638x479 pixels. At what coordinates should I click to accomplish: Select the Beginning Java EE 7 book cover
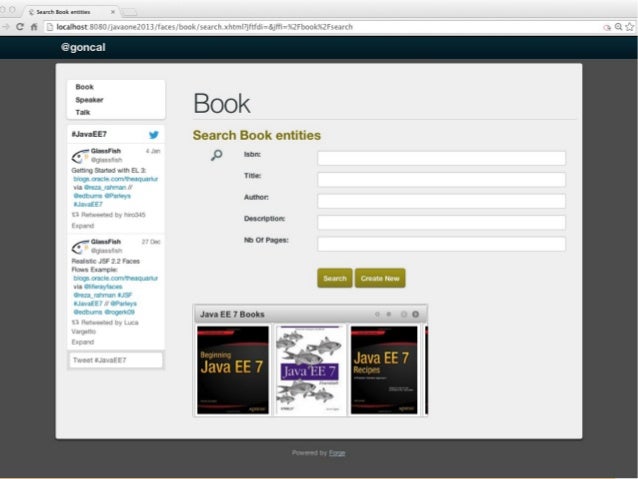click(233, 370)
